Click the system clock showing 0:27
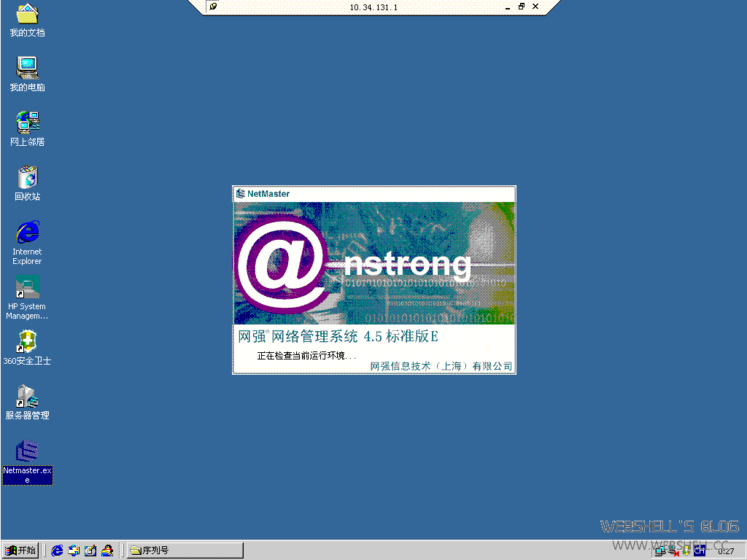Viewport: 747px width, 560px height. pos(726,551)
